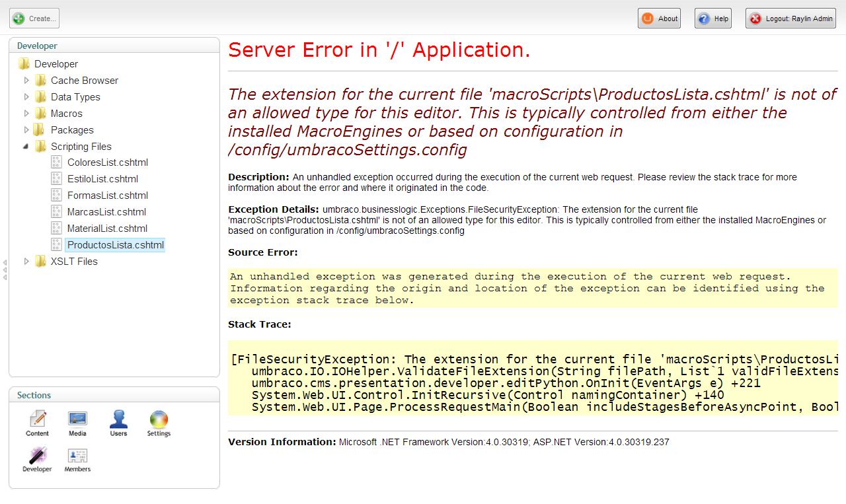Click the Version Information label
Screen dimensions: 846x504
pyautogui.click(x=282, y=442)
